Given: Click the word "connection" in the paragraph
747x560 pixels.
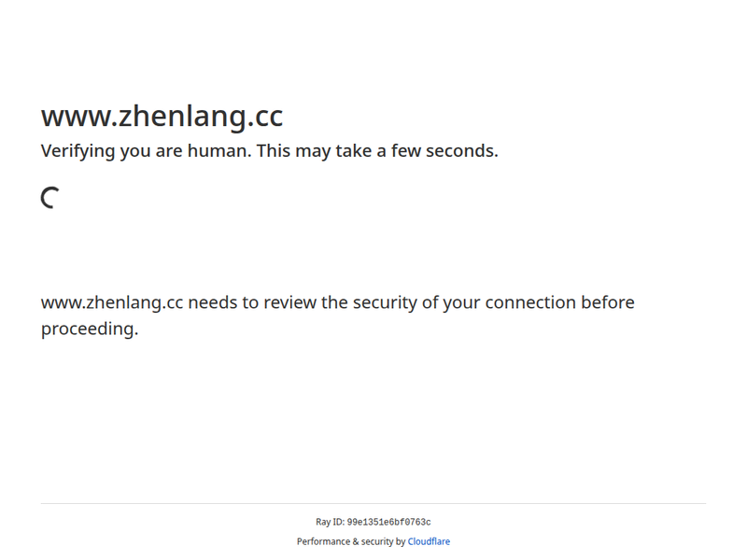Looking at the screenshot, I should pos(529,303).
